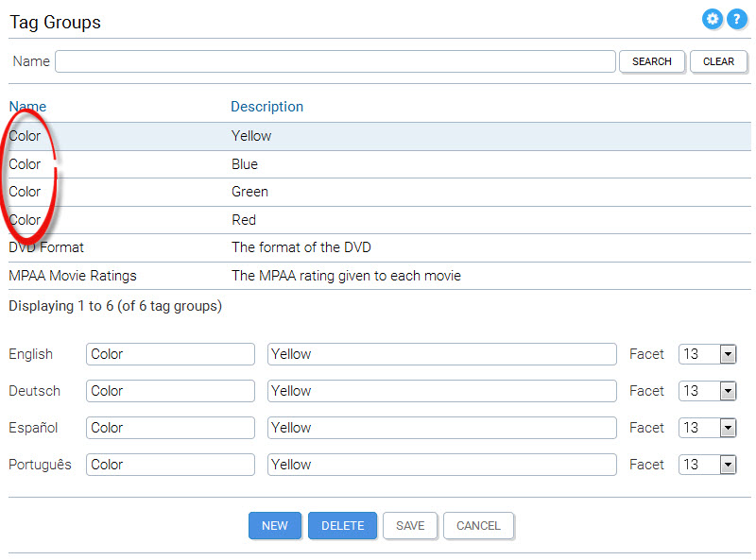Image resolution: width=756 pixels, height=560 pixels.
Task: Sort by the Description column header
Action: [x=266, y=107]
